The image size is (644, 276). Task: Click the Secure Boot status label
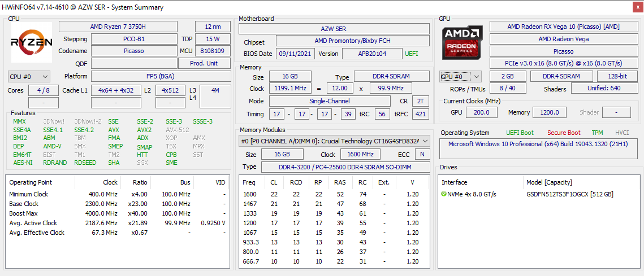(563, 133)
